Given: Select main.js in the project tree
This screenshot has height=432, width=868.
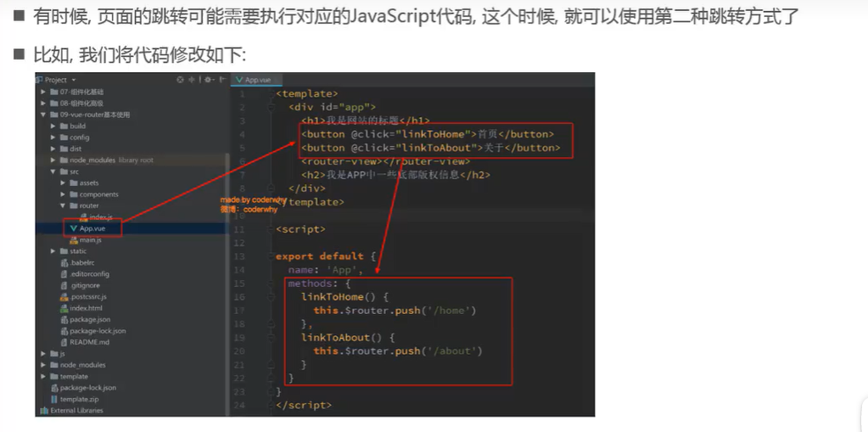Looking at the screenshot, I should [x=90, y=240].
